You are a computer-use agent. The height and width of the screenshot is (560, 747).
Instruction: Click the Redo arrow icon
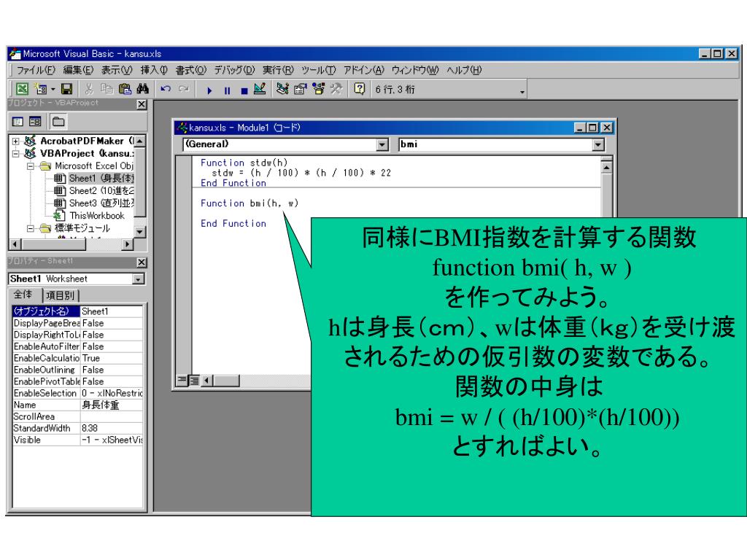tap(183, 89)
